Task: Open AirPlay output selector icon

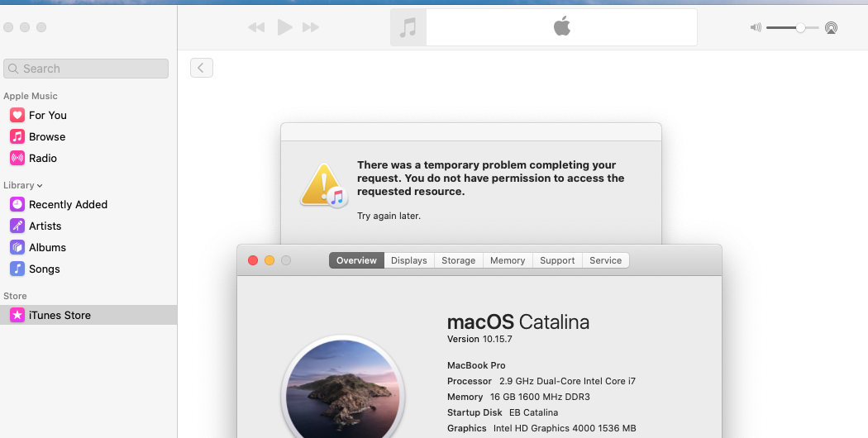Action: pos(831,28)
